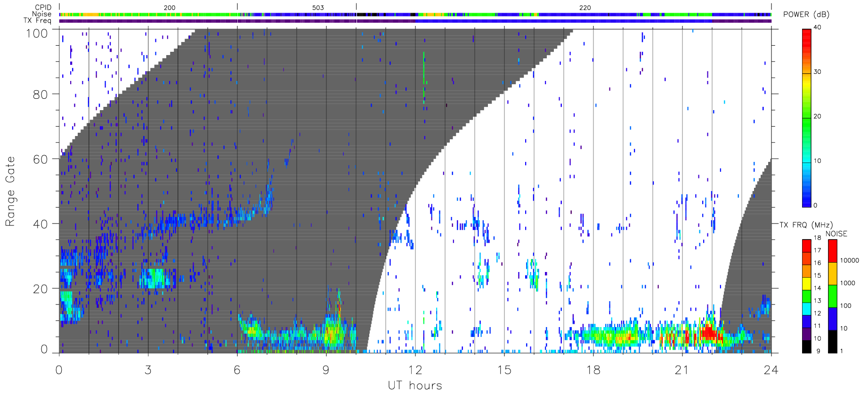This screenshot has height=400, width=868.
Task: Click the 17 label on the TX FRQ scale
Action: [817, 250]
